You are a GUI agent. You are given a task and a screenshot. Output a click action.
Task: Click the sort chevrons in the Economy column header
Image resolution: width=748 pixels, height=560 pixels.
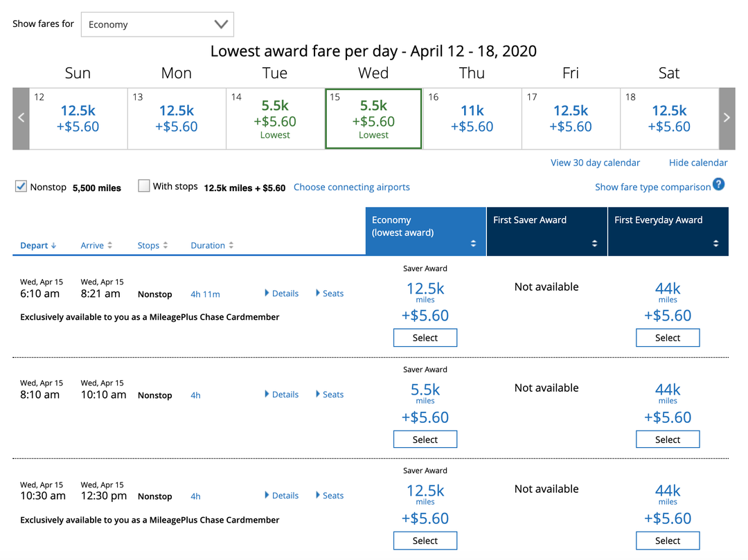pos(474,244)
